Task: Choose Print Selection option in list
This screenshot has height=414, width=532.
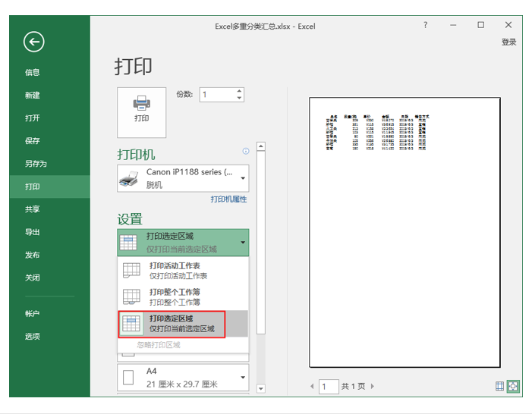Action: (183, 324)
